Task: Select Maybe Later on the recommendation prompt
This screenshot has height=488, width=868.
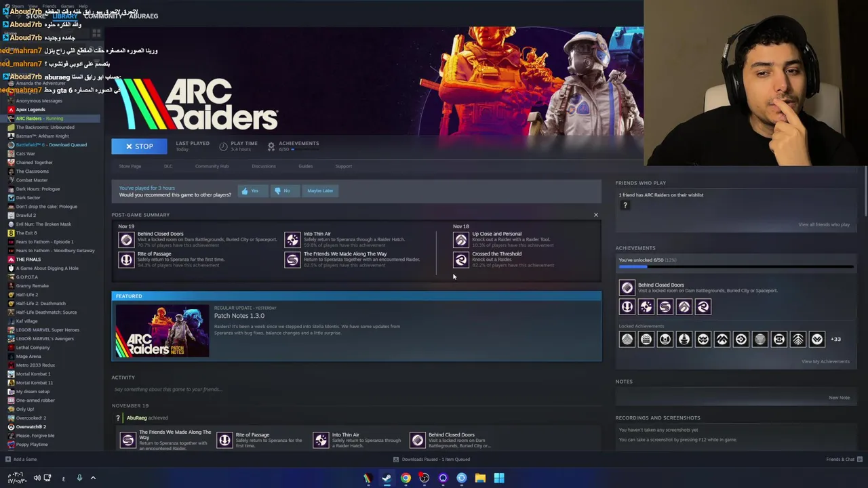Action: click(320, 191)
